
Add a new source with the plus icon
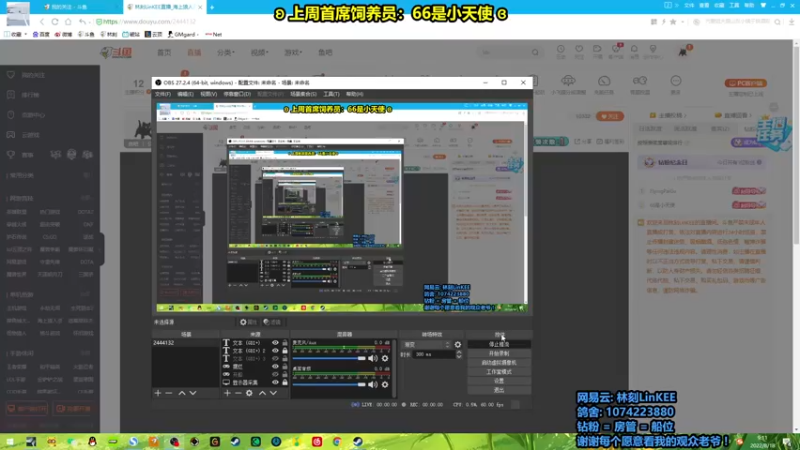click(x=227, y=393)
